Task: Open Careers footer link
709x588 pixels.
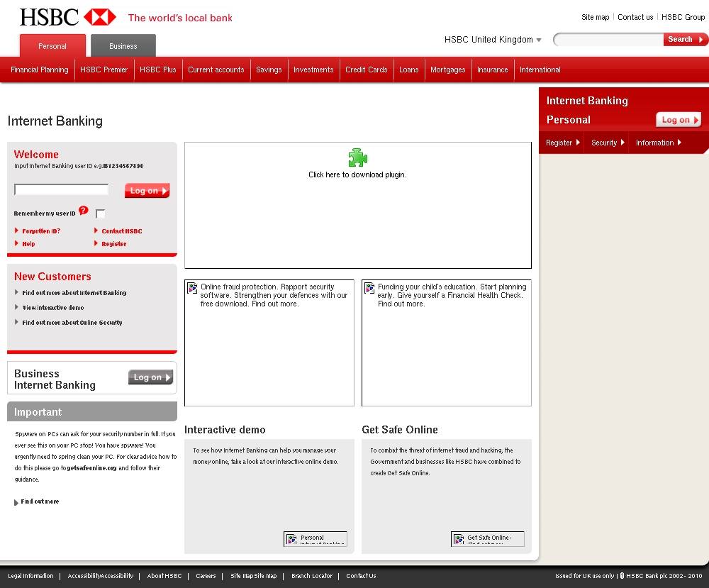Action: pyautogui.click(x=206, y=576)
